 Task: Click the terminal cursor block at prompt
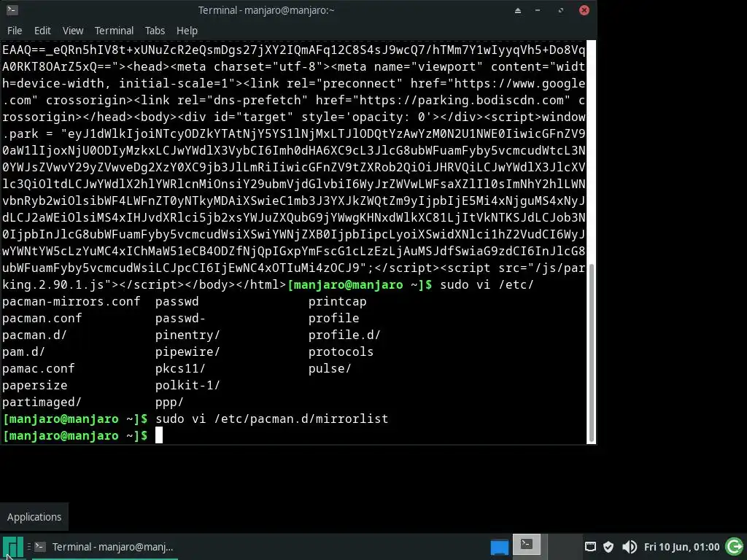159,435
